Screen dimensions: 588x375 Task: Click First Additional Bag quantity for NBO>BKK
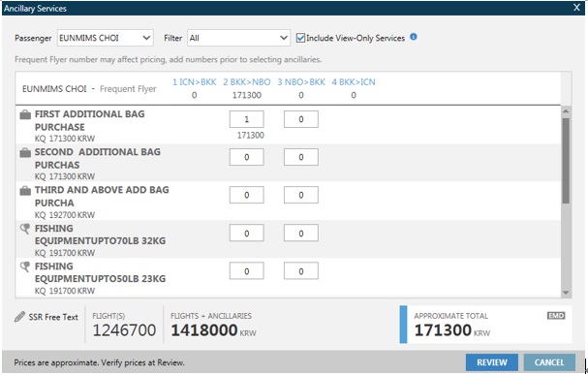coord(301,119)
